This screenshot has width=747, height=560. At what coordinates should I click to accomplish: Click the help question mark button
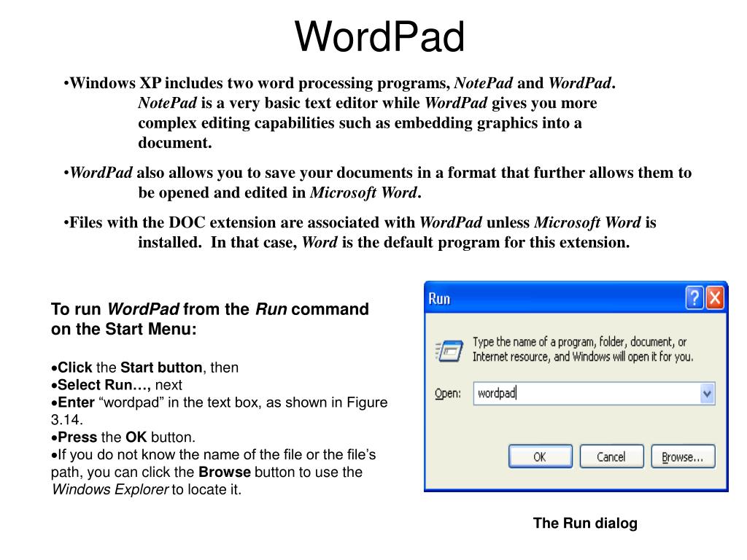pos(694,298)
